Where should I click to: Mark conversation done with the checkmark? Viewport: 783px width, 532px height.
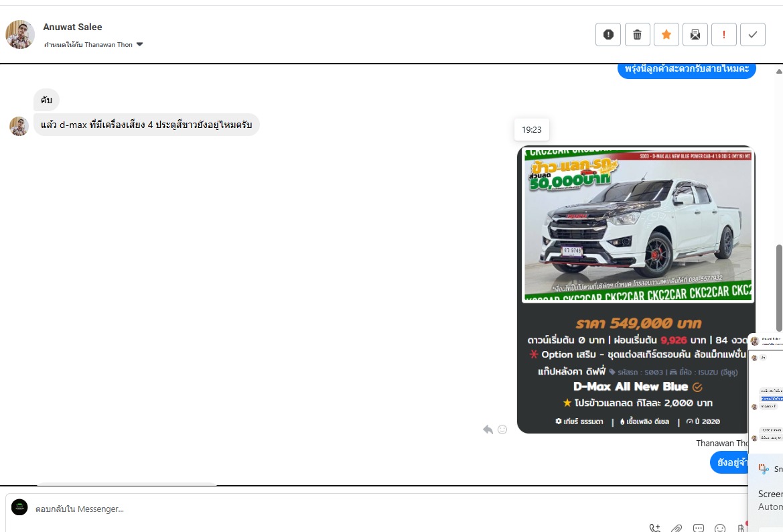[753, 35]
